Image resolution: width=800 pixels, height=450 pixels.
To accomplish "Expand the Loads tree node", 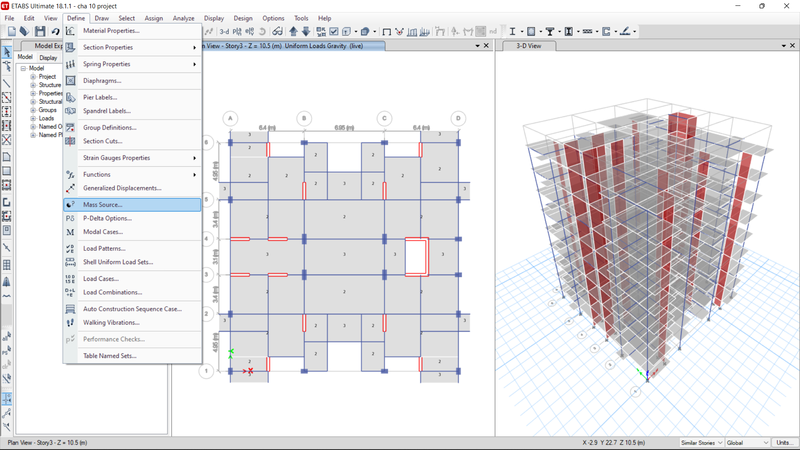I will [33, 118].
